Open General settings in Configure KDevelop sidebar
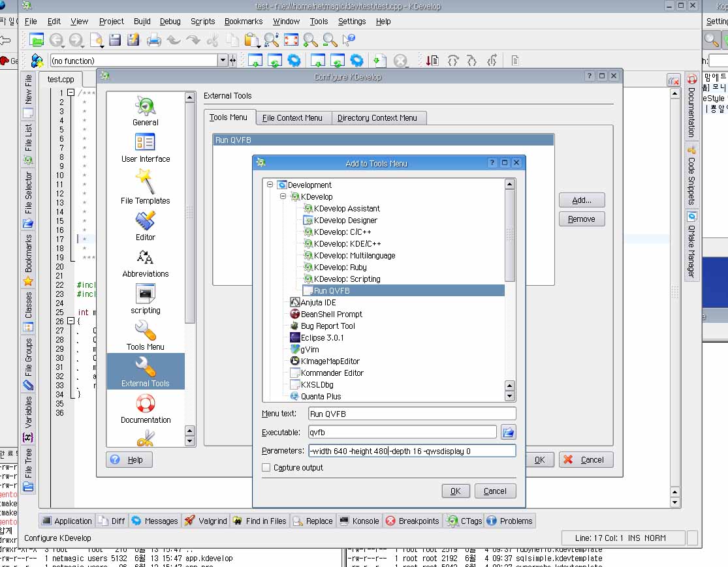The height and width of the screenshot is (567, 728). point(146,111)
